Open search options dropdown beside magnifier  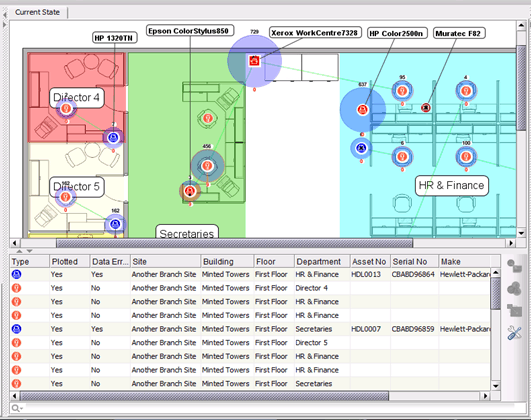coord(21,409)
